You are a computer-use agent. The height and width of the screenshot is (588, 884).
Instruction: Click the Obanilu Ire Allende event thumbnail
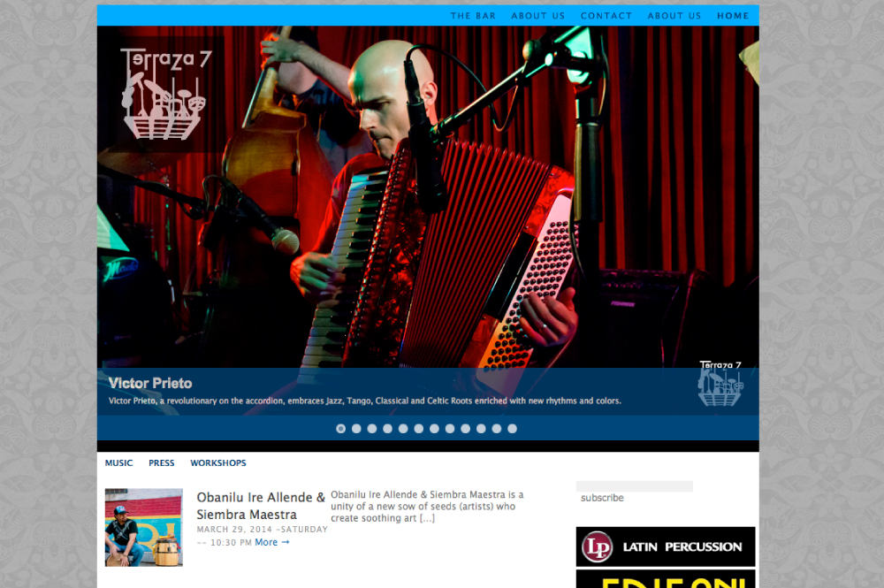[x=143, y=527]
